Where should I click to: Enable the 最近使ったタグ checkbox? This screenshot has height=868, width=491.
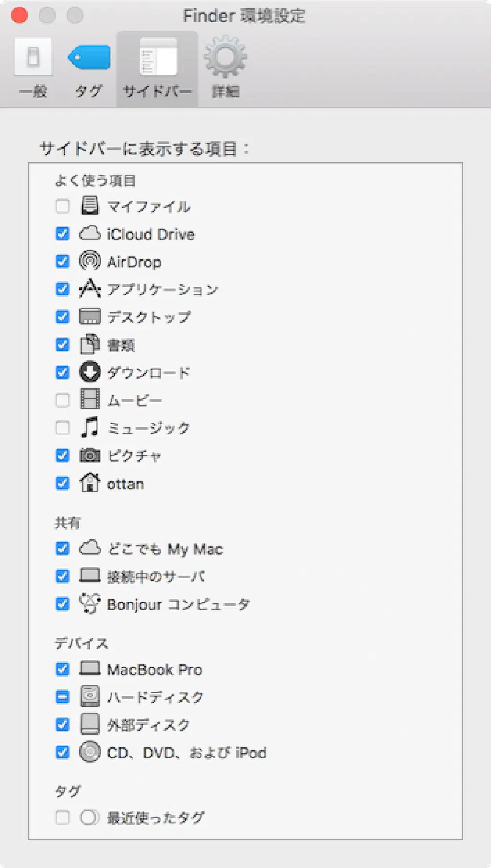click(x=62, y=817)
